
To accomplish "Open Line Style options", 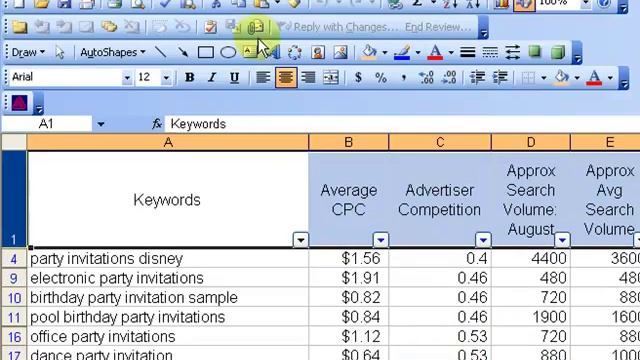I will [467, 52].
